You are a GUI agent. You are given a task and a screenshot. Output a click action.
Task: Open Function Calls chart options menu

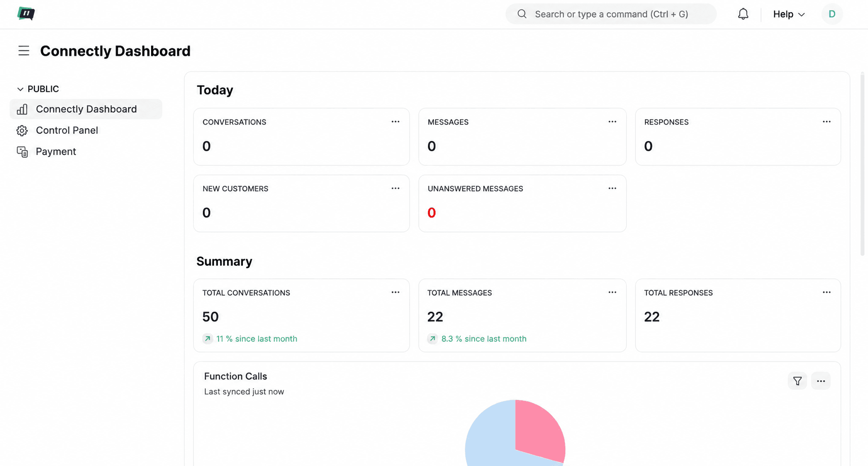pyautogui.click(x=821, y=381)
